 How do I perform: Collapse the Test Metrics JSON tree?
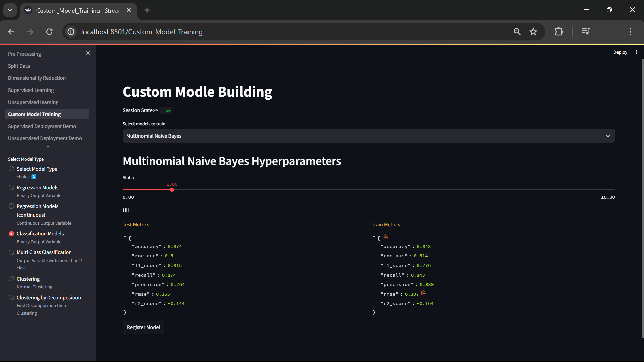tap(125, 237)
